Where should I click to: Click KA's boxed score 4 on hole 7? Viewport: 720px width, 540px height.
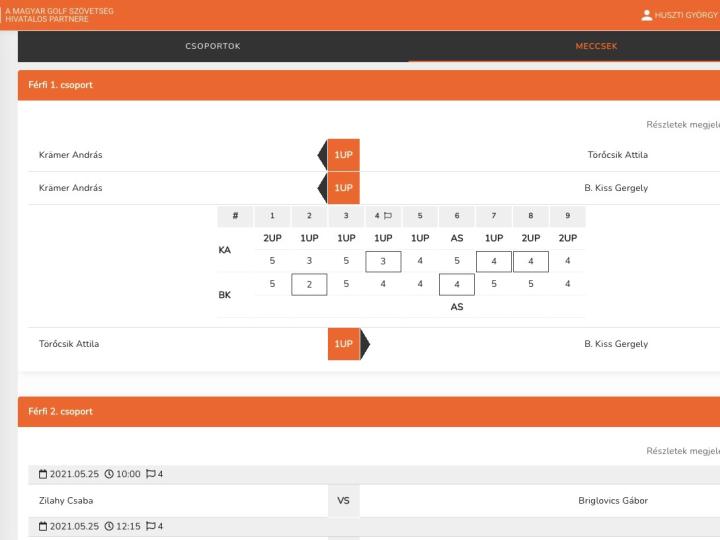pos(494,262)
